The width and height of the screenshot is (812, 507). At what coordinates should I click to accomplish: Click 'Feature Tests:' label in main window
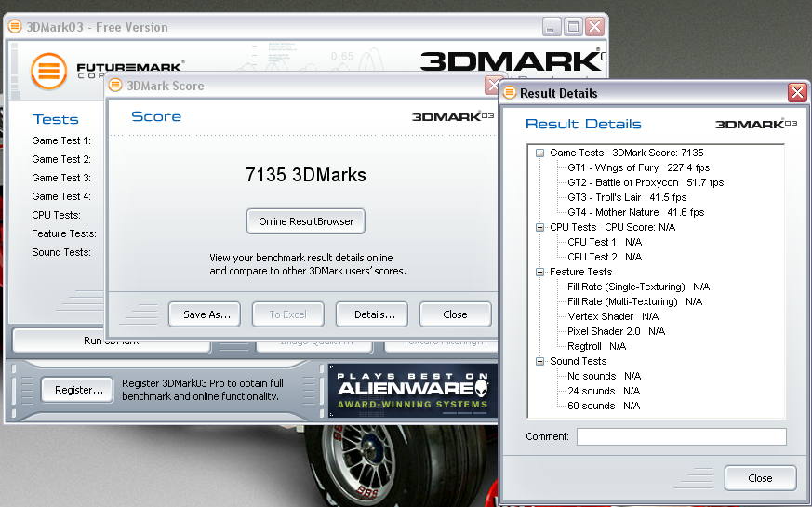click(x=64, y=234)
